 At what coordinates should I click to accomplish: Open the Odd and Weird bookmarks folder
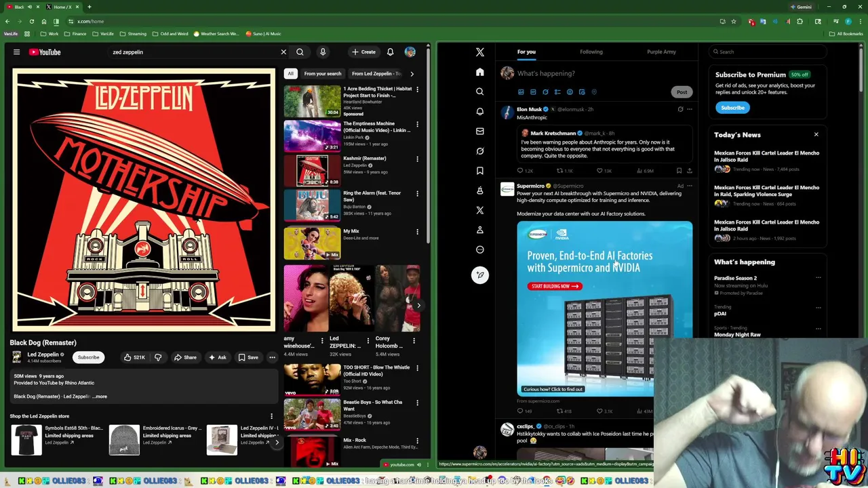pos(170,34)
